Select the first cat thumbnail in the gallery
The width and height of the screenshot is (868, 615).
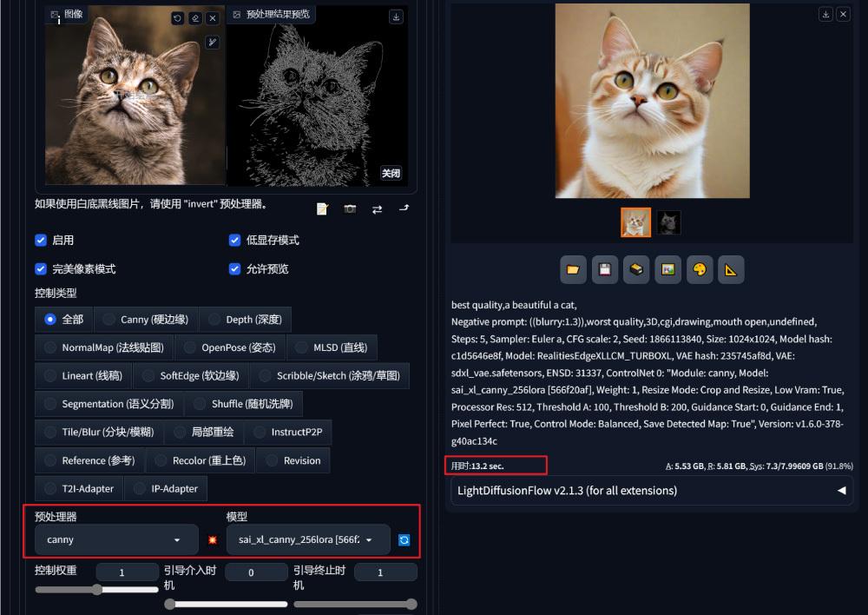click(635, 222)
